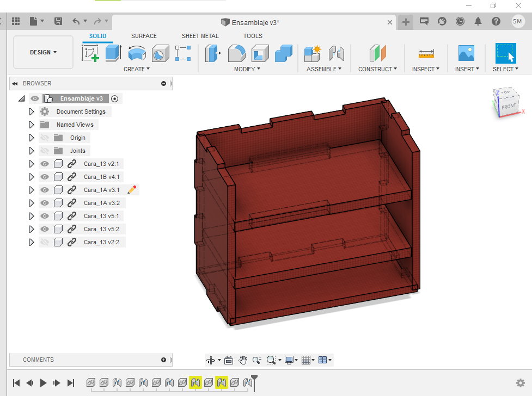Select first highlighted joint timeline feature
This screenshot has width=532, height=396.
click(x=195, y=383)
